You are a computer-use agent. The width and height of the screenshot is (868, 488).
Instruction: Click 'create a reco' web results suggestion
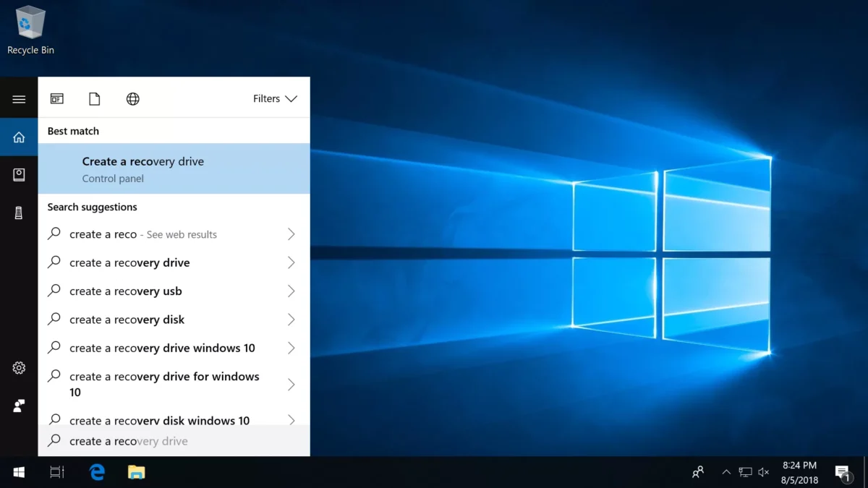[142, 234]
